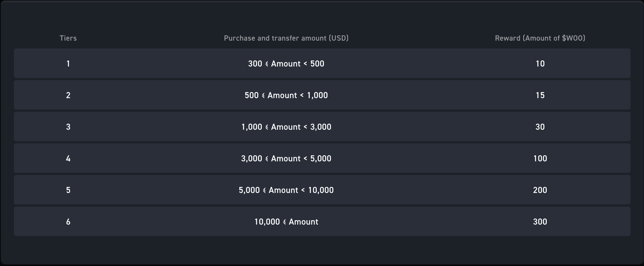Select tier 3 number cell
Screen dimensions: 644x266
pyautogui.click(x=68, y=127)
